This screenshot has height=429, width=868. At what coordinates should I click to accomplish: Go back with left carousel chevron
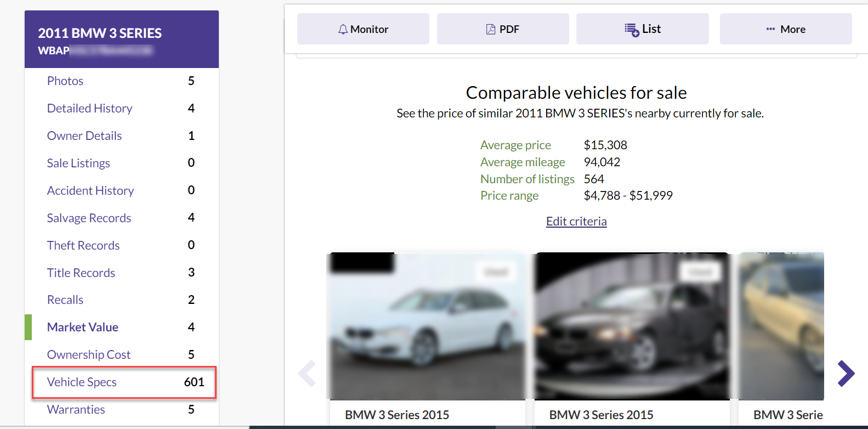click(307, 374)
